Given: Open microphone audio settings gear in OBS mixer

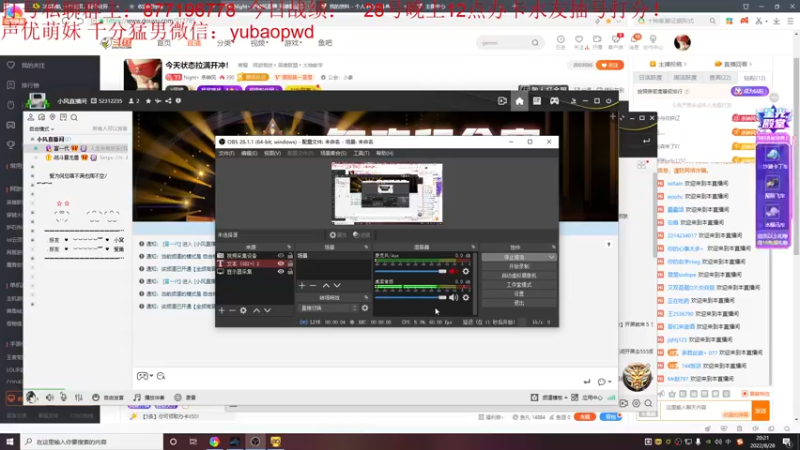Looking at the screenshot, I should tap(466, 271).
